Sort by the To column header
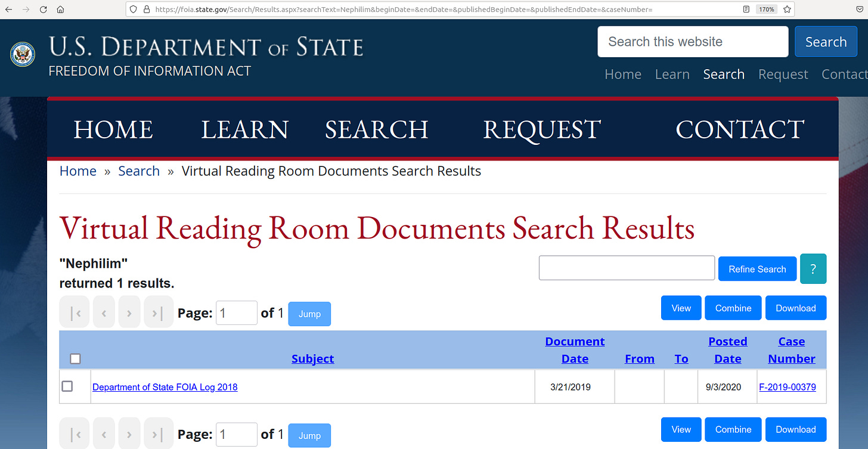Viewport: 868px width, 449px height. pos(681,358)
